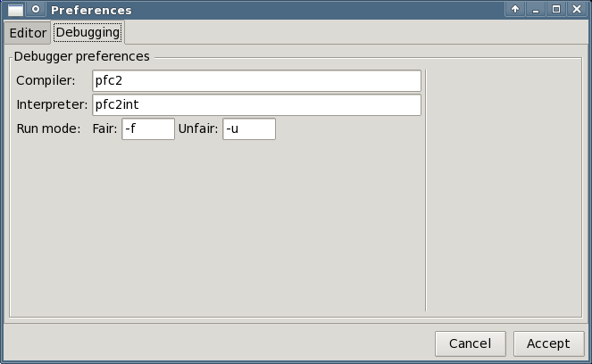Image resolution: width=592 pixels, height=364 pixels.
Task: Select the Debugging tab
Action: (88, 32)
